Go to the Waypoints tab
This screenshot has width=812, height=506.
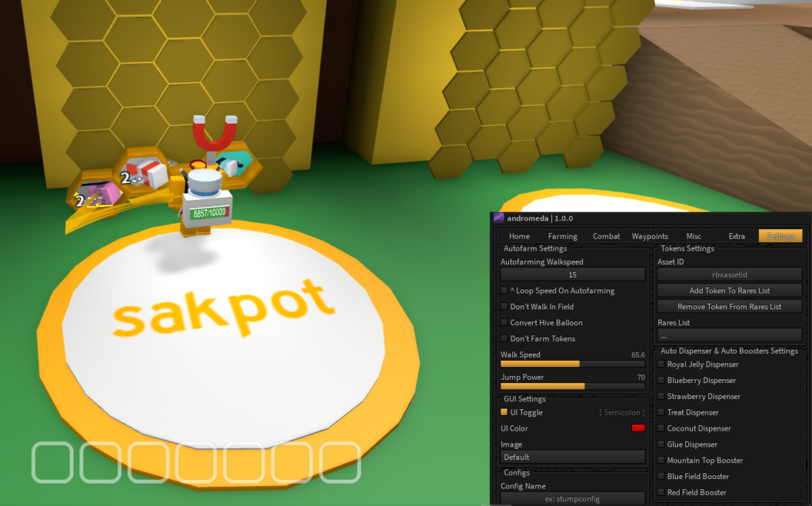pyautogui.click(x=649, y=236)
